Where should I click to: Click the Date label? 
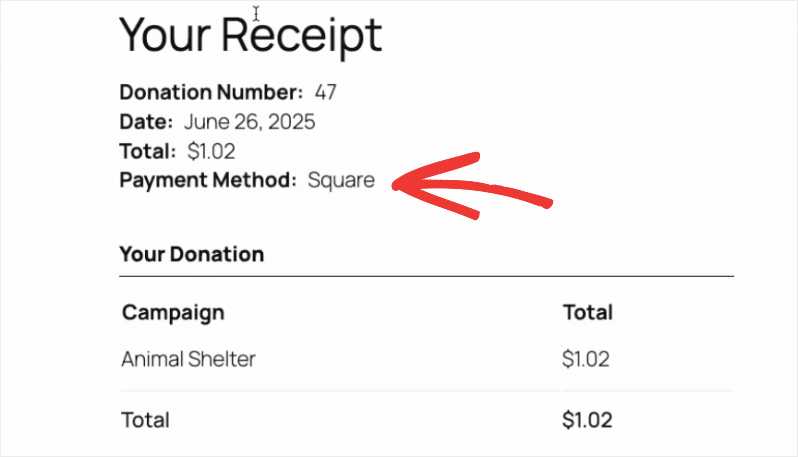pyautogui.click(x=146, y=122)
